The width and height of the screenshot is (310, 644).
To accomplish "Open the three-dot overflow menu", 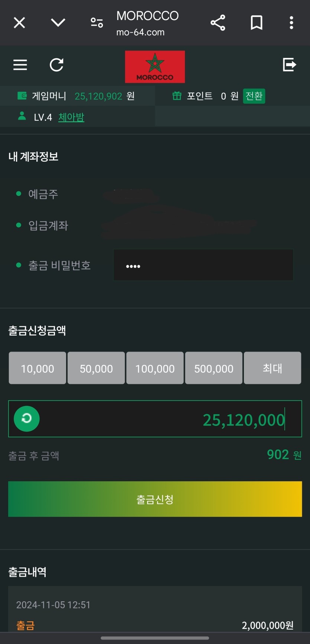I will point(291,23).
